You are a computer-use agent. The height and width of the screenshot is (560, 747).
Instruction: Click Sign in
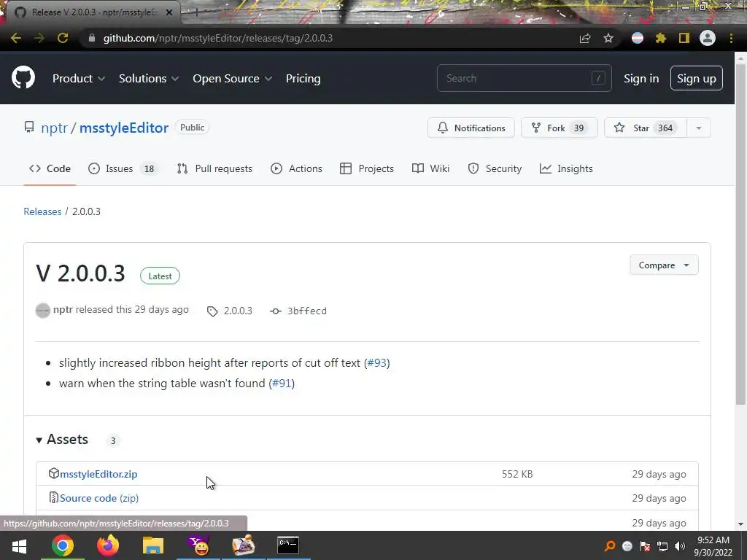641,79
